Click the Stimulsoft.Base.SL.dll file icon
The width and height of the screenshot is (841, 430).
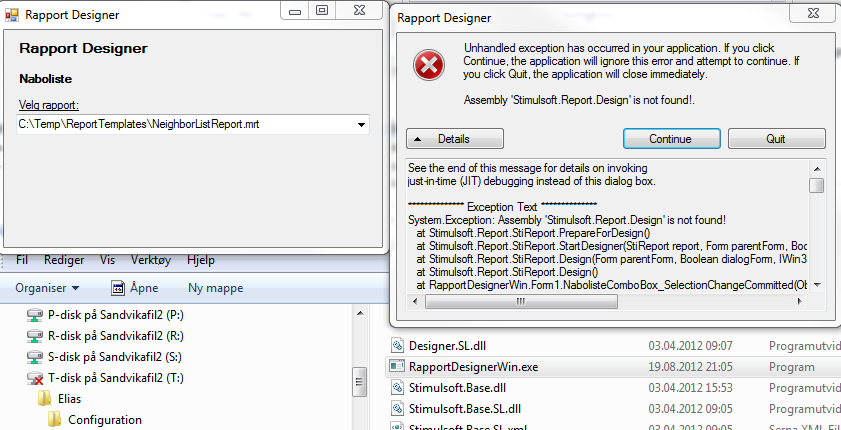coord(397,409)
